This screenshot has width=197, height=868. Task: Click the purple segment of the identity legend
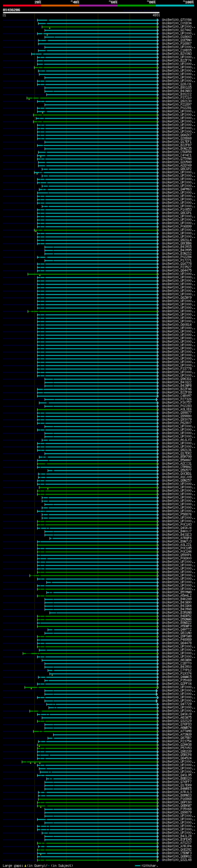98,6
